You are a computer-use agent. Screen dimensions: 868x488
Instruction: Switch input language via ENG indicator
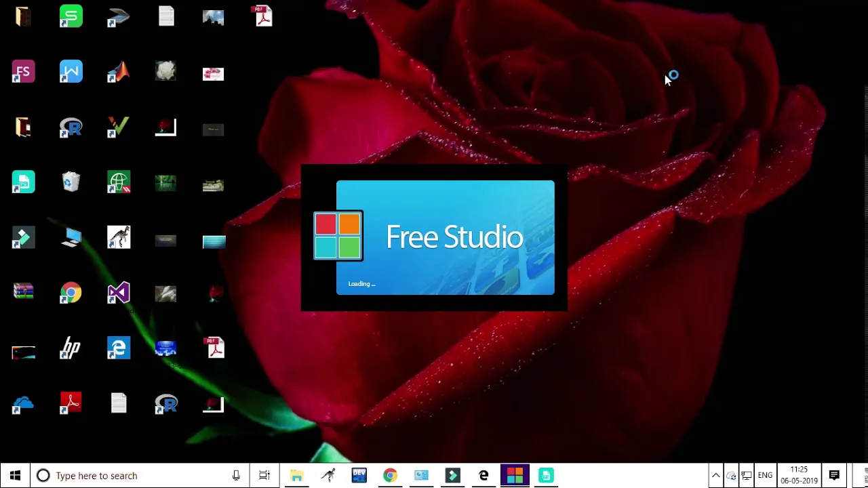point(765,476)
